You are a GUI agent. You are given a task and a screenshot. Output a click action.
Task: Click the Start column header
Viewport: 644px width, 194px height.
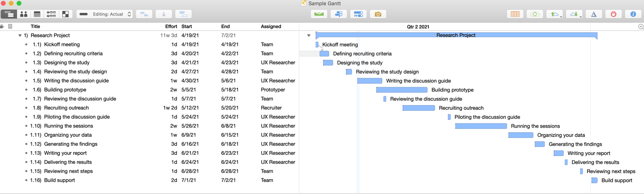[x=186, y=27]
